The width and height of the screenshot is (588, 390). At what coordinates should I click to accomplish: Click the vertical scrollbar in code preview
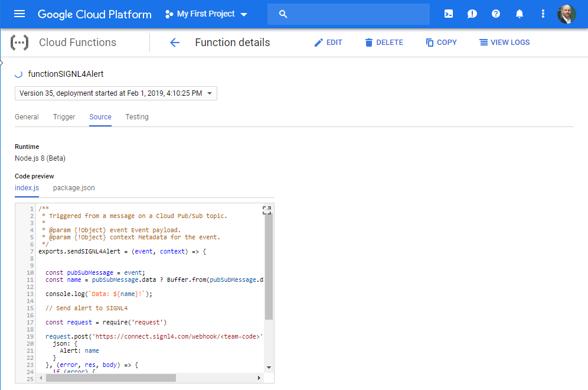coord(269,267)
